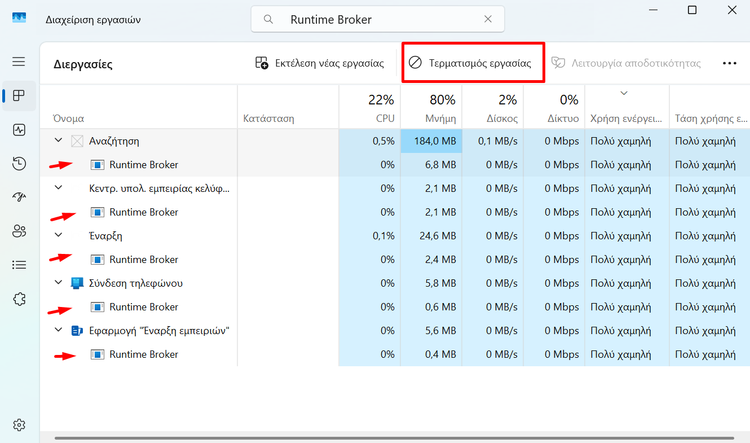Open the Performance page in sidebar

pos(19,130)
